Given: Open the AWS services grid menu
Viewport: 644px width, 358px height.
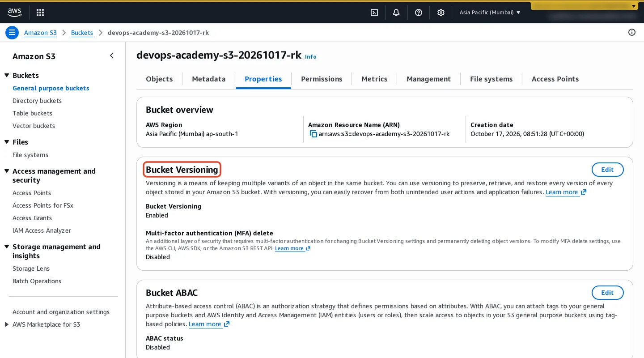Looking at the screenshot, I should point(40,13).
